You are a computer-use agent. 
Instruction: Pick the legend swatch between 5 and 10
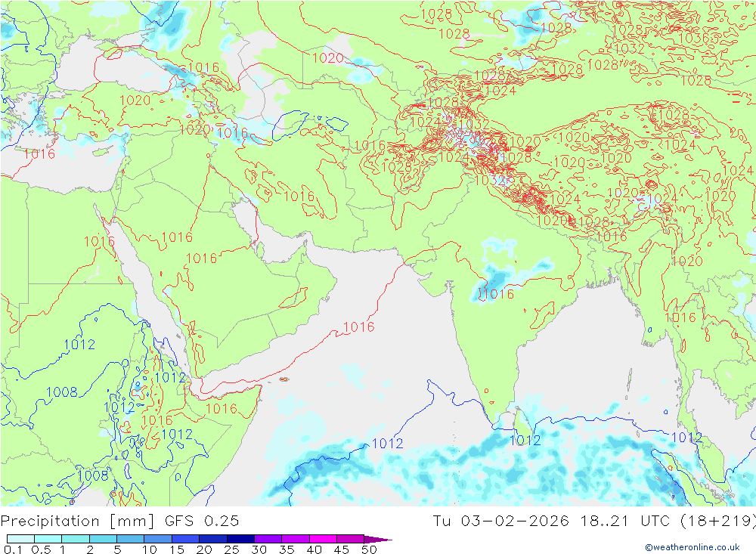[x=131, y=539]
